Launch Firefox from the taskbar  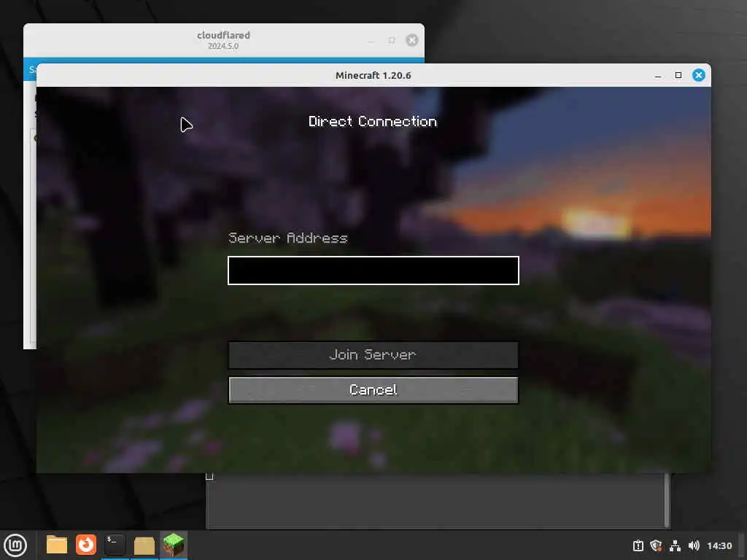(x=86, y=545)
